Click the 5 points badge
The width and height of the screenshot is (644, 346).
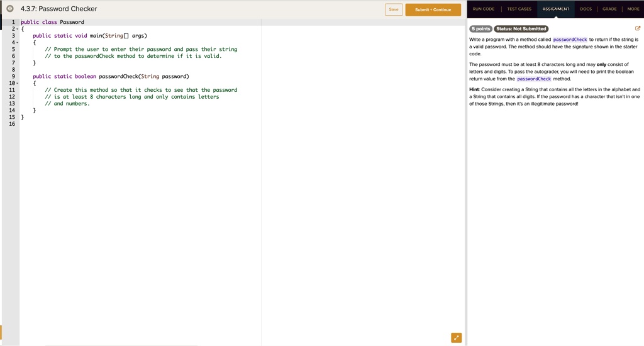coord(480,29)
